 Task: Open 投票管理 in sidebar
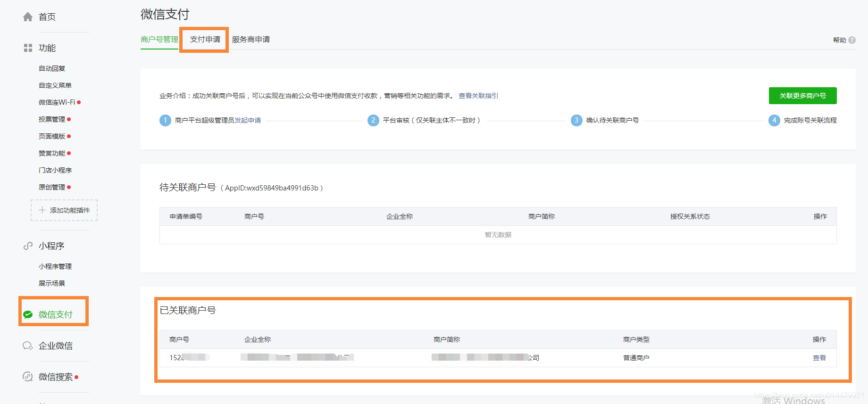pos(52,119)
